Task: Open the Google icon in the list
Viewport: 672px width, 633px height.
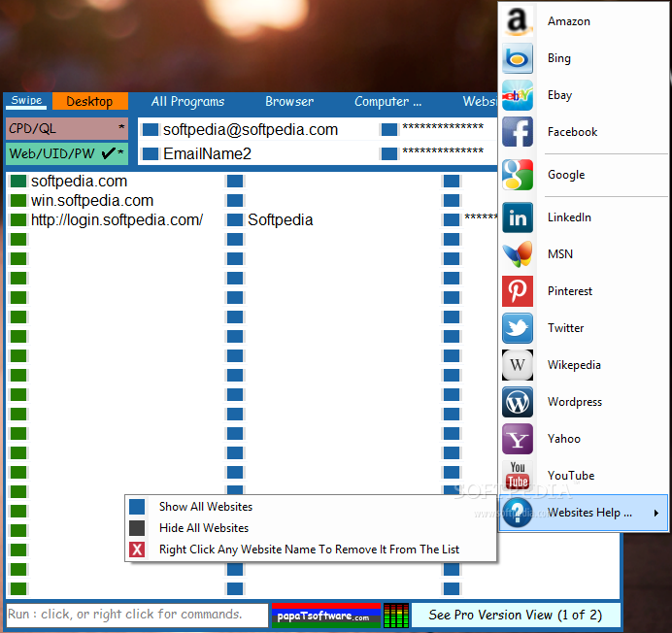Action: [x=518, y=175]
